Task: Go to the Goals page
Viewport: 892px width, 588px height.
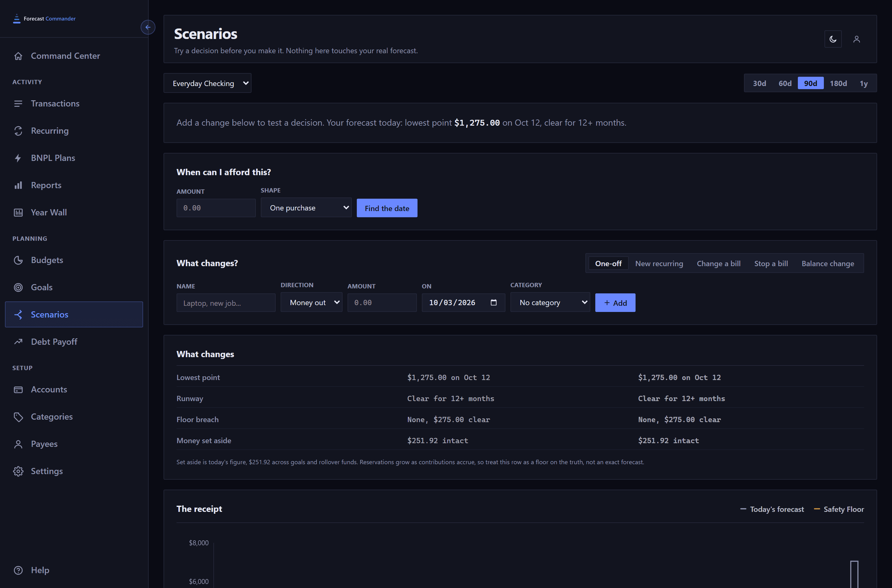Action: [74, 287]
